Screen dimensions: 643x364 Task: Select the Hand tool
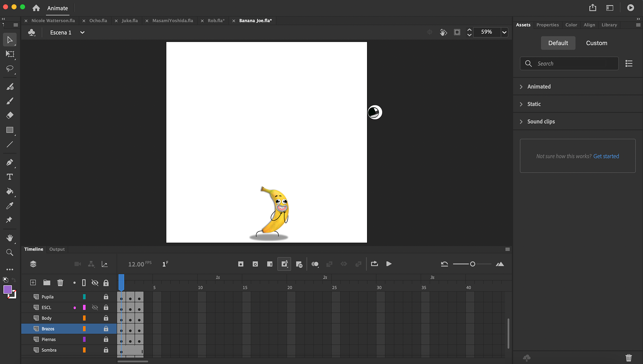point(10,238)
